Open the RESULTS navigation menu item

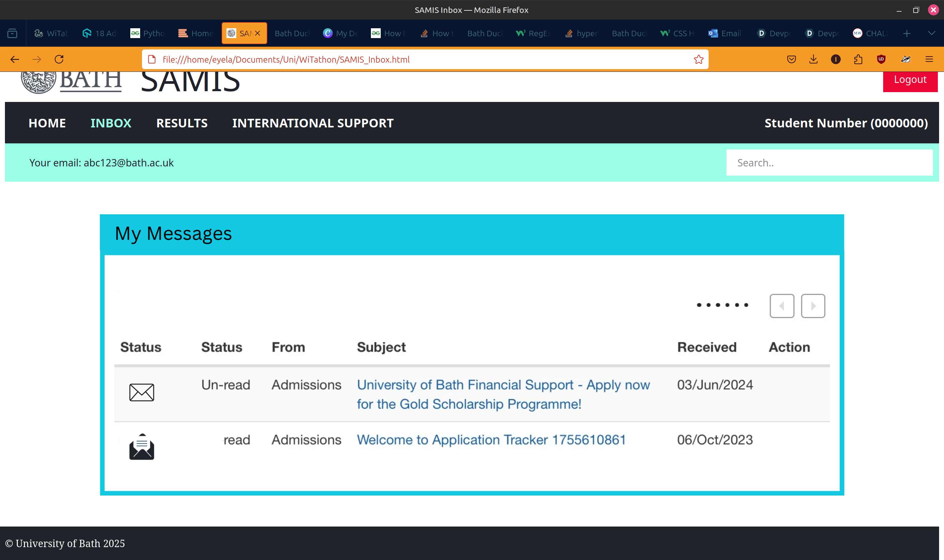pos(182,123)
